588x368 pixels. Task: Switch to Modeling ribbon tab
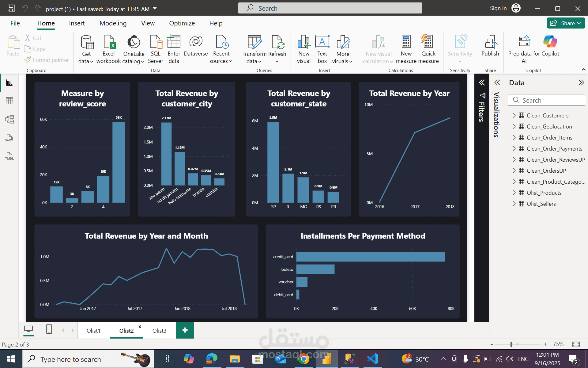113,23
